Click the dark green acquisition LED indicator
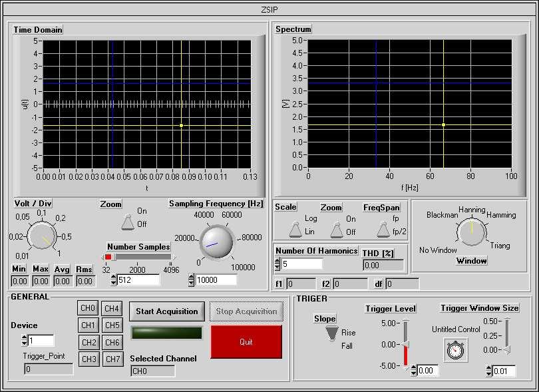 [167, 333]
